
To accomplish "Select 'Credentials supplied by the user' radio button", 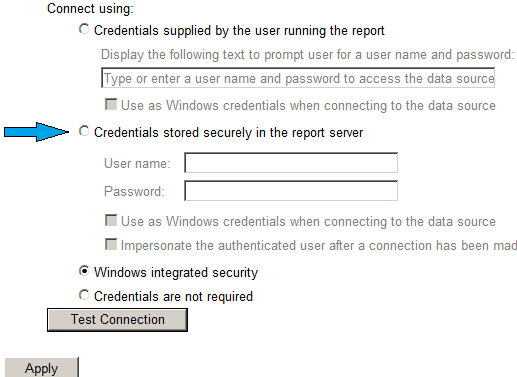I will click(84, 29).
